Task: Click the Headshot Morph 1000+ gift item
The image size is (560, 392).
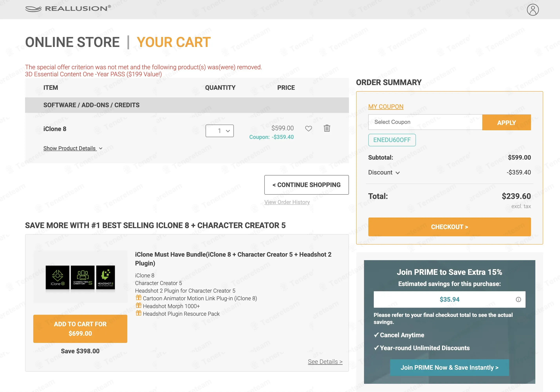Action: pos(171,306)
